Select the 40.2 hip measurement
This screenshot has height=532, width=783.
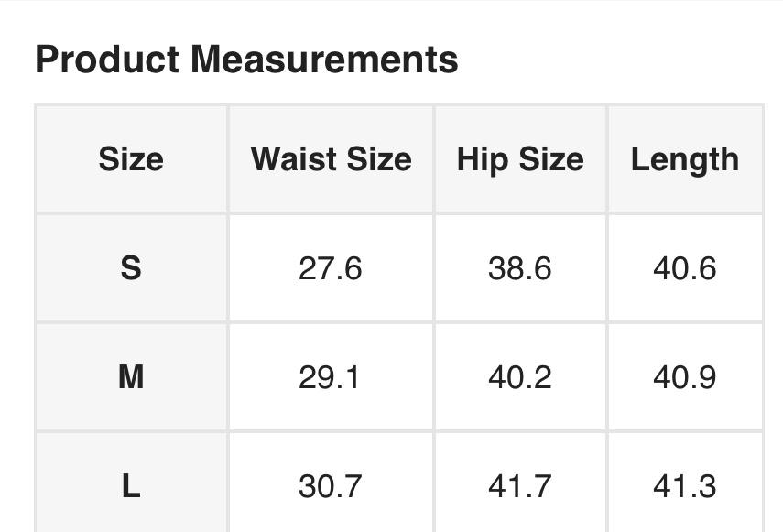pos(520,376)
